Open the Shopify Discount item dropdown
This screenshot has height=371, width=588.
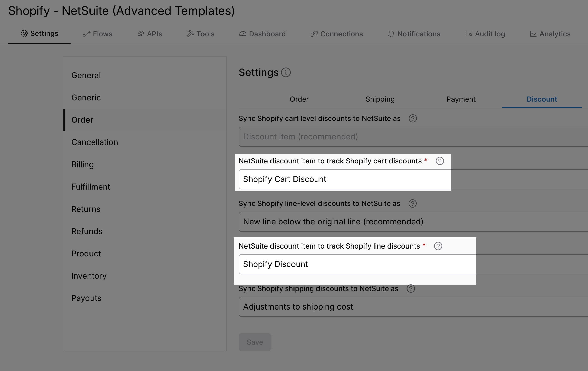point(413,264)
